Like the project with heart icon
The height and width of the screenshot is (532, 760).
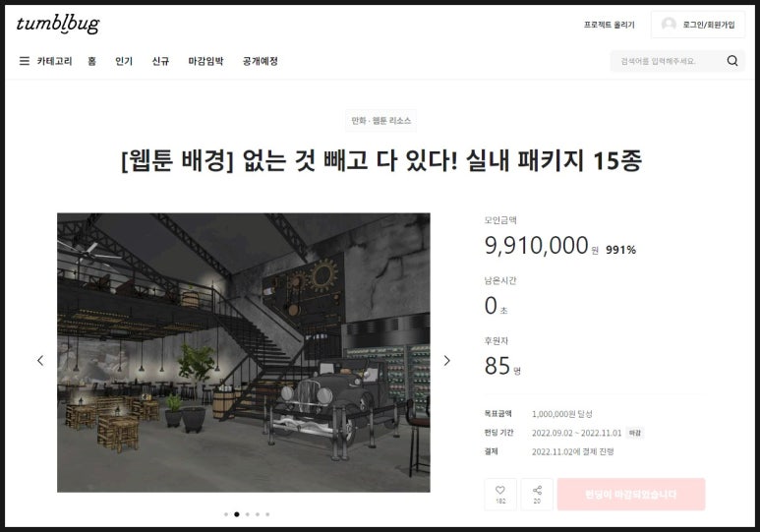[x=500, y=494]
